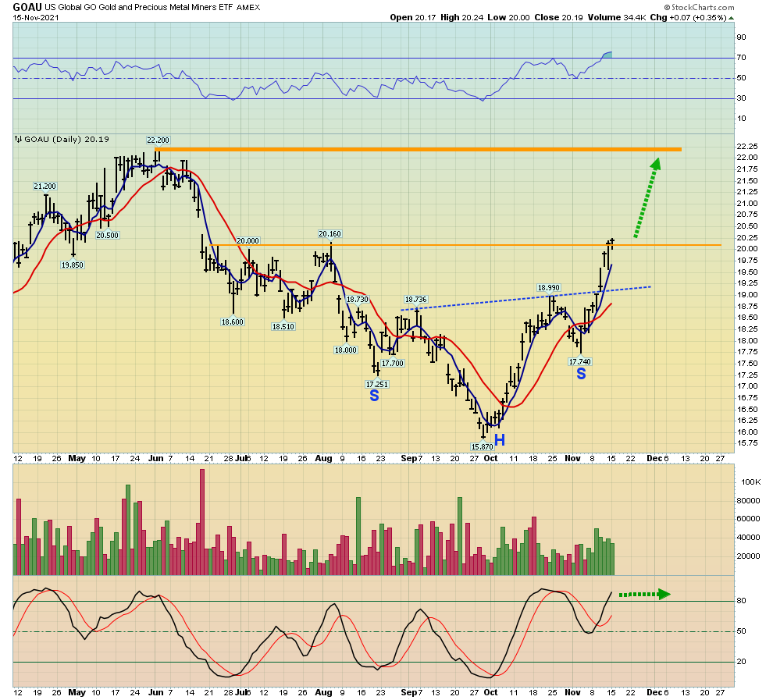Click the Low 20.00 value
The height and width of the screenshot is (700, 773).
pos(508,17)
